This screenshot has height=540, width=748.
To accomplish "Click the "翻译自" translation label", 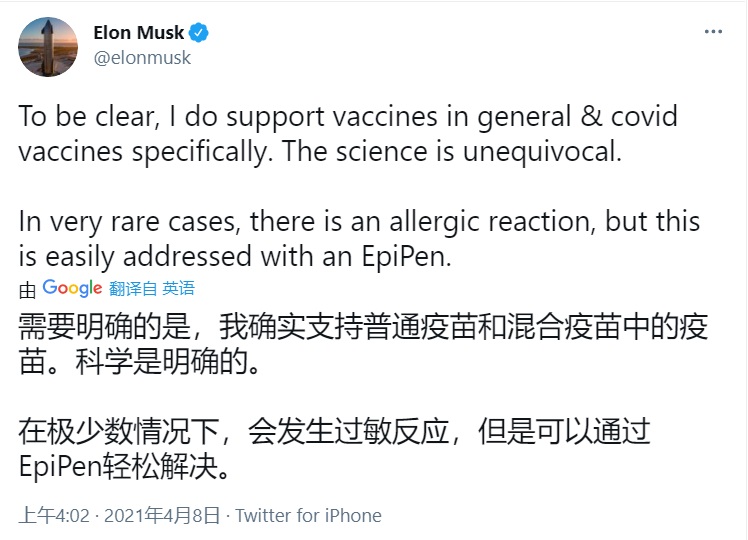I will coord(134,289).
